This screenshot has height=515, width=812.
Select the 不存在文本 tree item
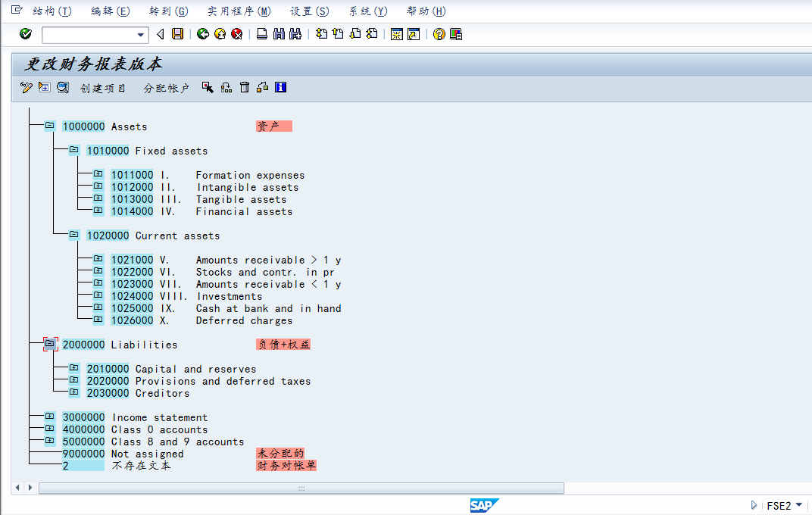point(141,466)
